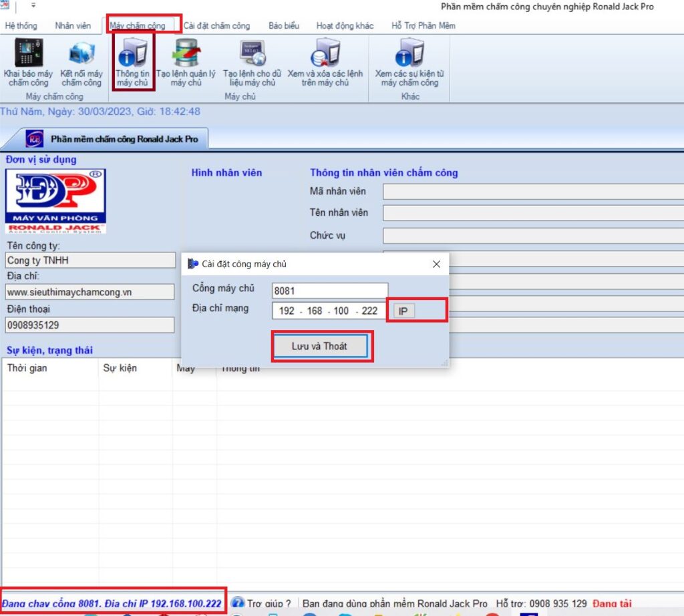Open Hỗ Trợ Phần Mềm tab

(423, 26)
